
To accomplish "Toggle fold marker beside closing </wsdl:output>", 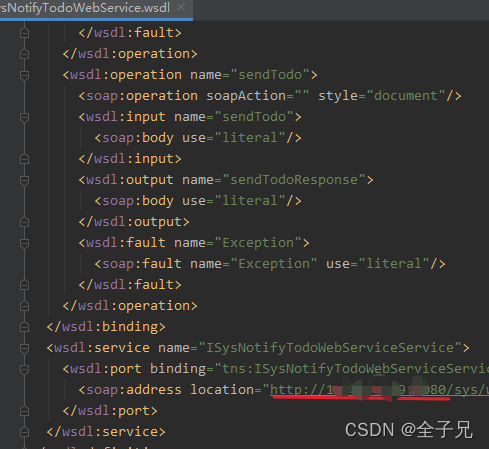I will click(x=24, y=222).
